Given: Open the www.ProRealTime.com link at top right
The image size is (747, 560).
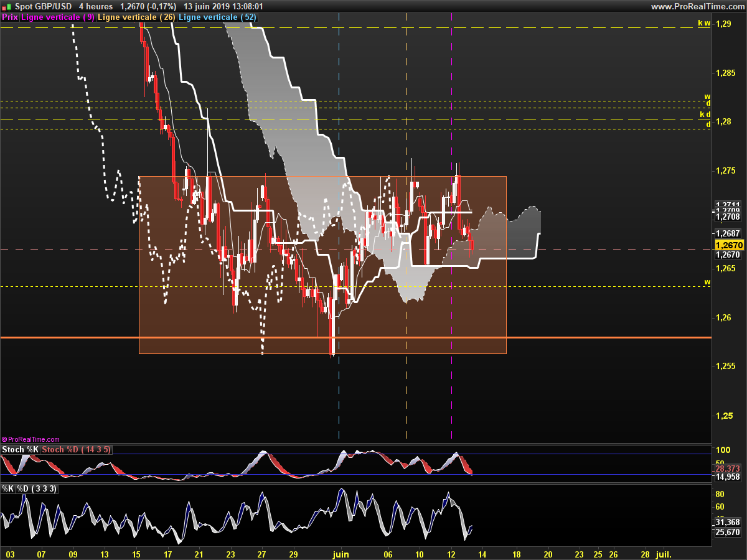Looking at the screenshot, I should coord(697,6).
